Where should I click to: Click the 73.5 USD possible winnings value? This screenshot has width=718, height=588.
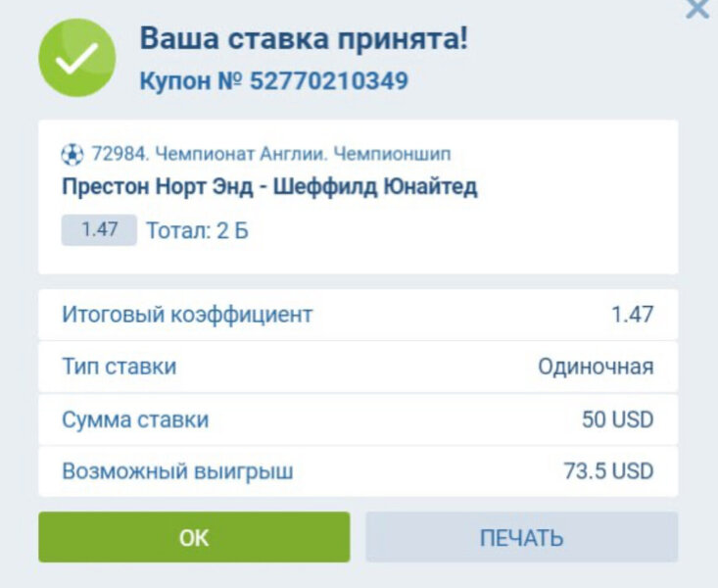[608, 471]
